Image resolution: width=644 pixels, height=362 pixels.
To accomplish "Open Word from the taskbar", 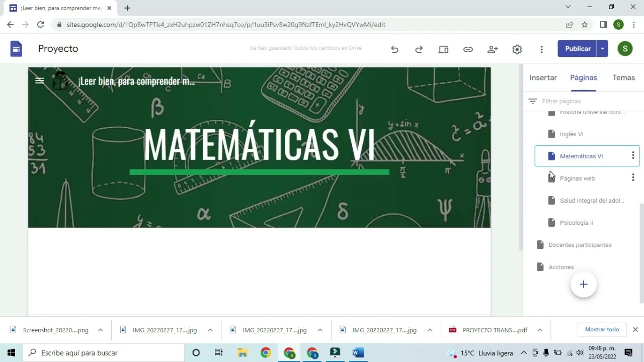I will (358, 352).
